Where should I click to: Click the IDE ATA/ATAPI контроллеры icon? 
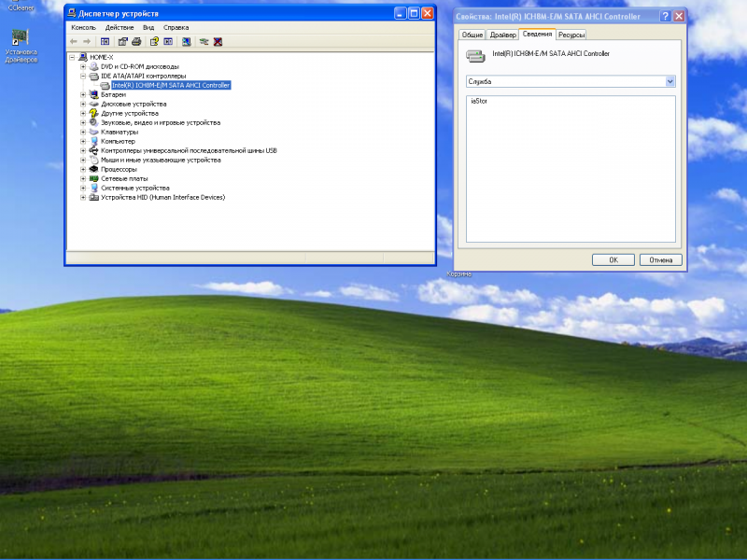click(x=94, y=77)
